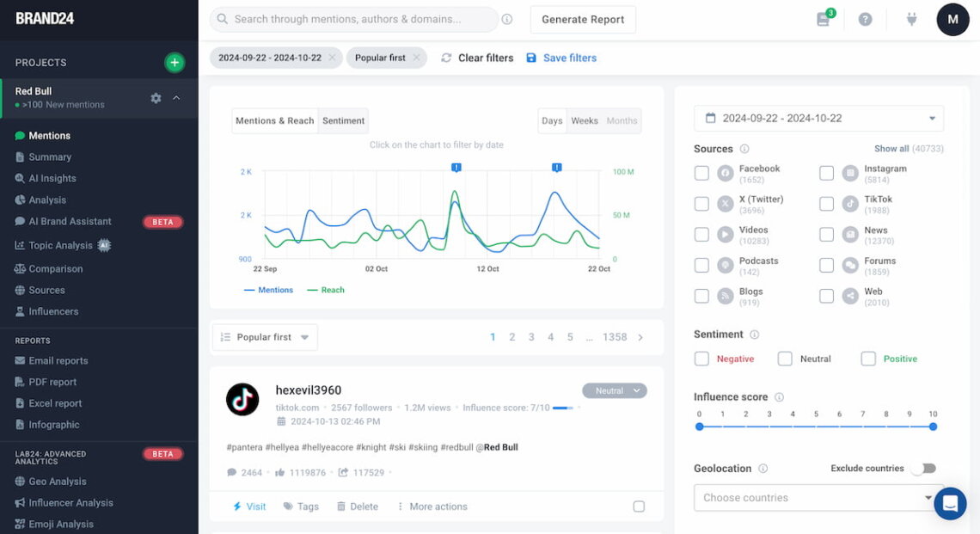Collapse the Red Bull project chevron

pyautogui.click(x=176, y=97)
